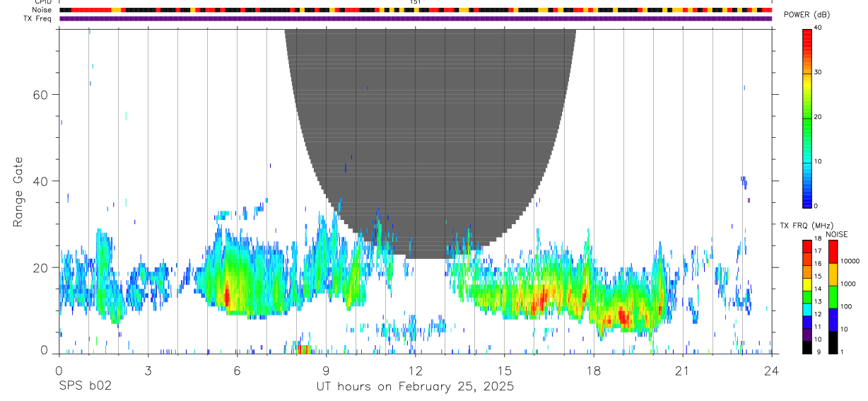Click the TX FRQ (MHz) color scale bar
The width and height of the screenshot is (868, 401).
(x=807, y=296)
